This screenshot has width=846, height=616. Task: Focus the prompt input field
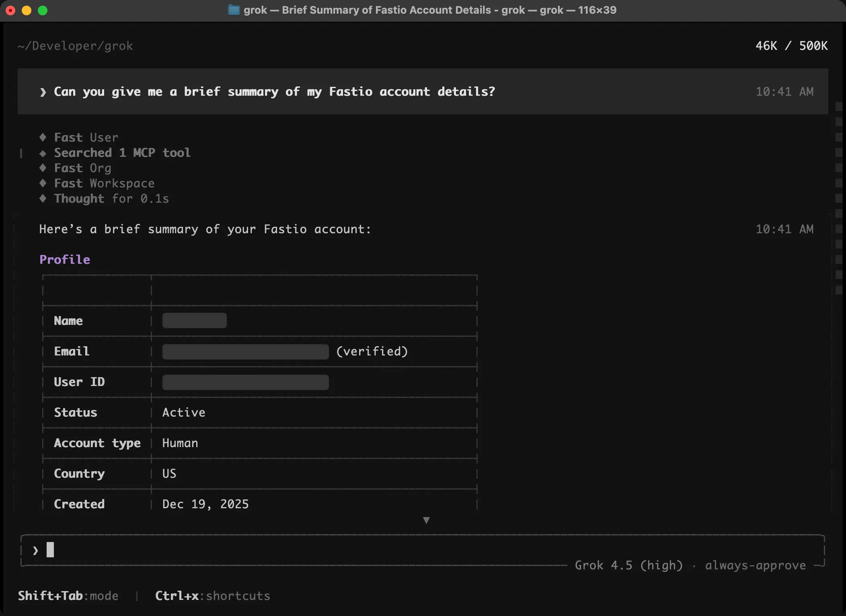point(423,550)
